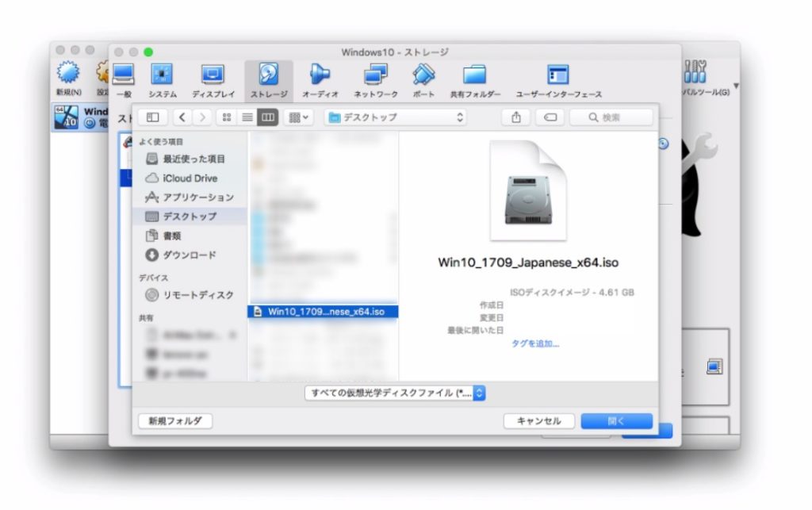Open the ポート settings tab
Viewport: 812px width, 510px height.
[x=423, y=81]
